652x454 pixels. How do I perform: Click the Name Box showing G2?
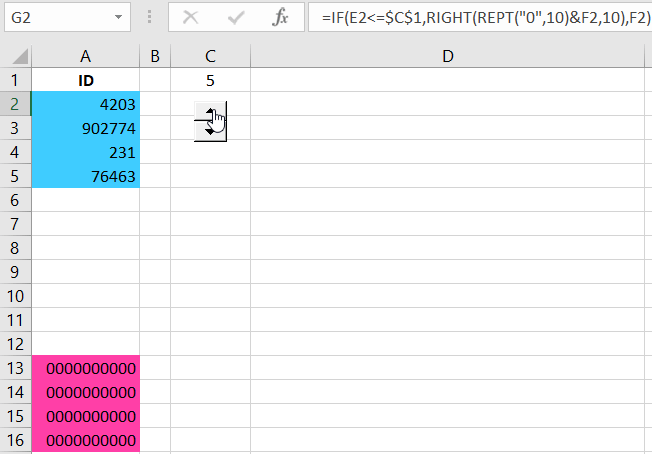67,17
